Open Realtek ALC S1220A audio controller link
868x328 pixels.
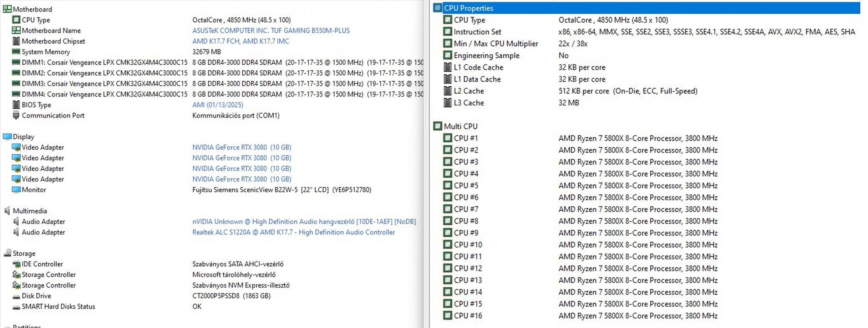(293, 232)
